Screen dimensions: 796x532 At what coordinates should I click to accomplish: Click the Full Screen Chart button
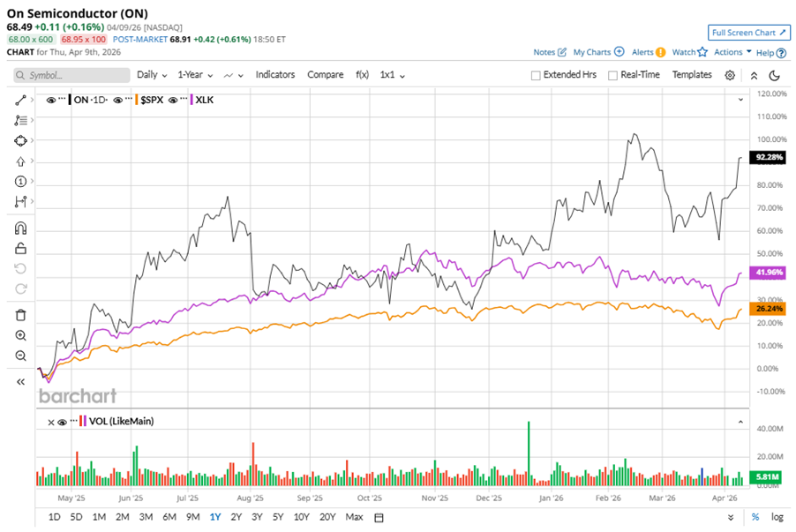(x=747, y=33)
